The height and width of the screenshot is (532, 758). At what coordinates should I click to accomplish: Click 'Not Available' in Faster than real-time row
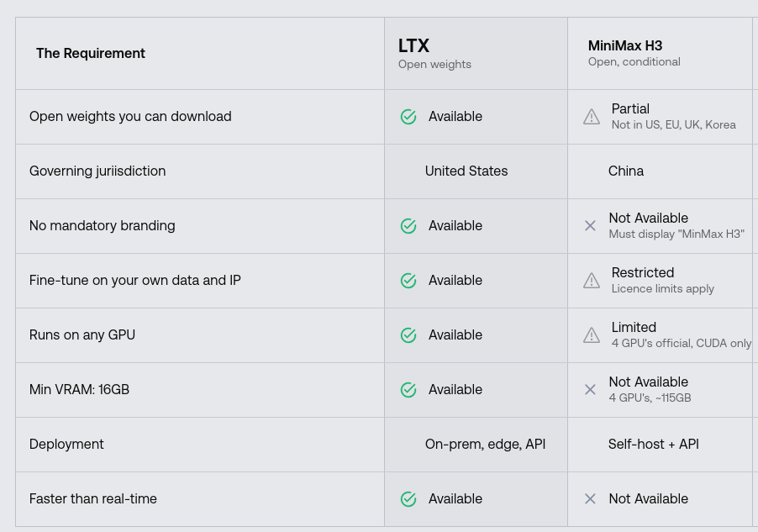(648, 499)
